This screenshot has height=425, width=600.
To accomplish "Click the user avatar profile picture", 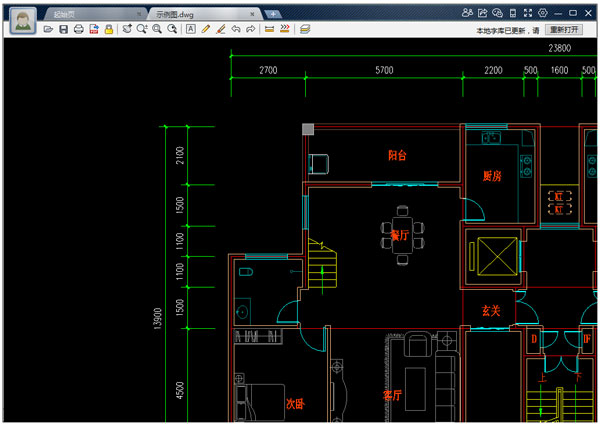I will (x=23, y=21).
